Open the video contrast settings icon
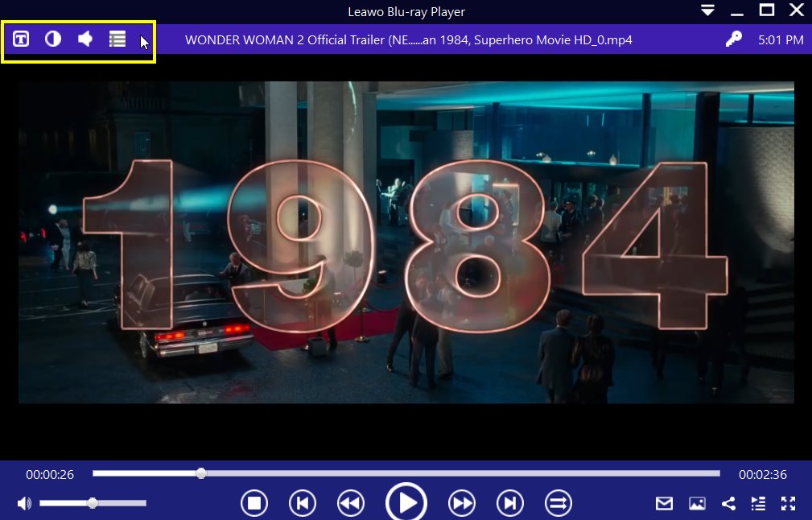 [x=53, y=39]
